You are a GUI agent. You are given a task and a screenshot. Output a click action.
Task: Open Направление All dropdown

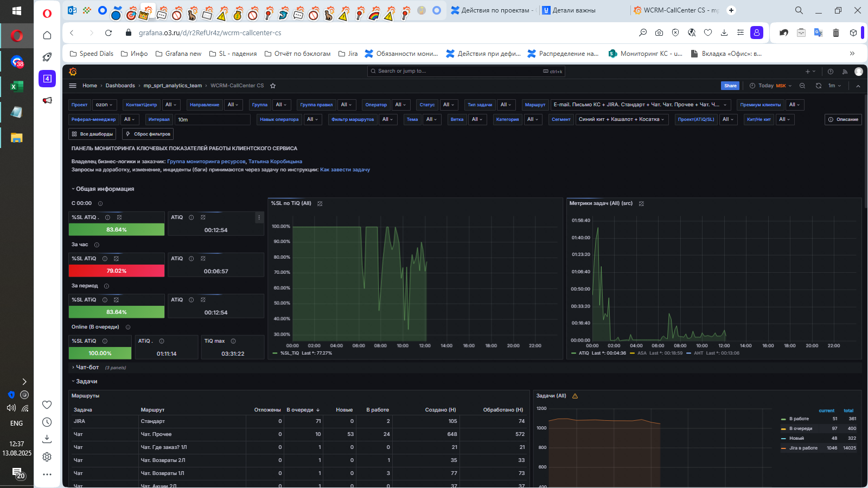point(233,105)
